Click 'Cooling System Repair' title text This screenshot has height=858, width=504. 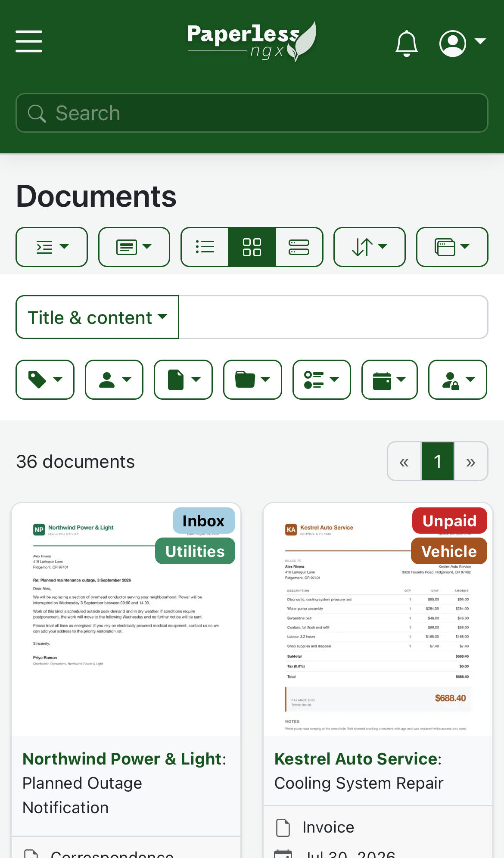[x=359, y=783]
